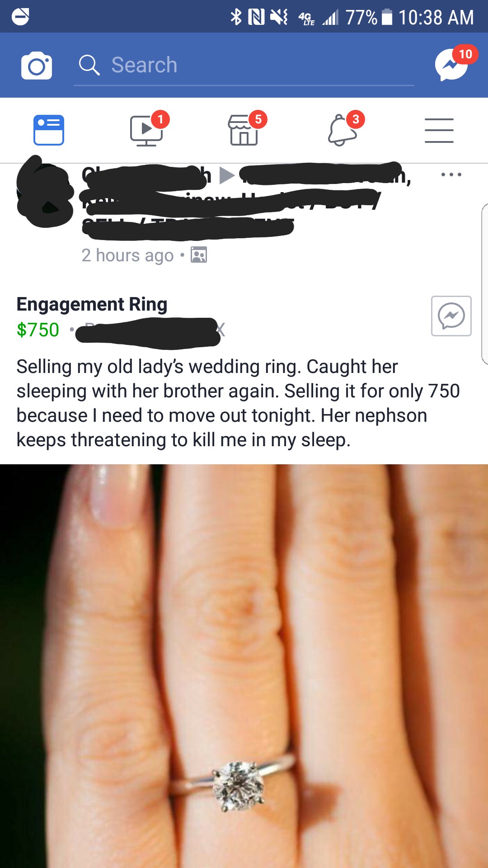488x868 pixels.
Task: Click the group audience icon
Action: point(199,255)
